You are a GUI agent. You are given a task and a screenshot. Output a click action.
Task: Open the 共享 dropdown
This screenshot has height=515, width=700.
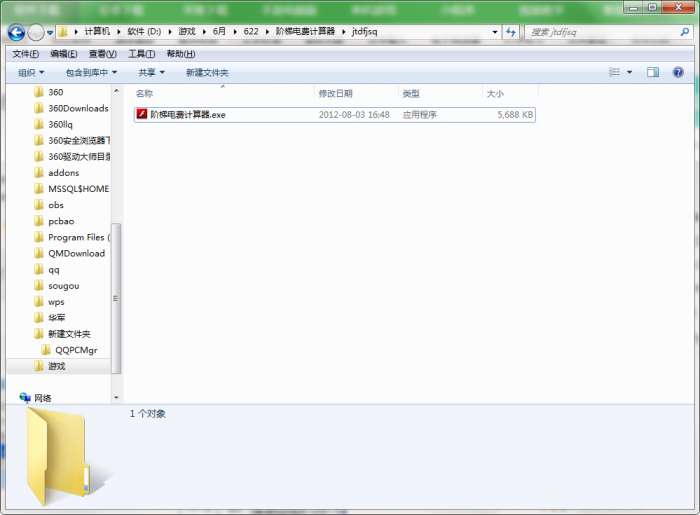point(151,72)
